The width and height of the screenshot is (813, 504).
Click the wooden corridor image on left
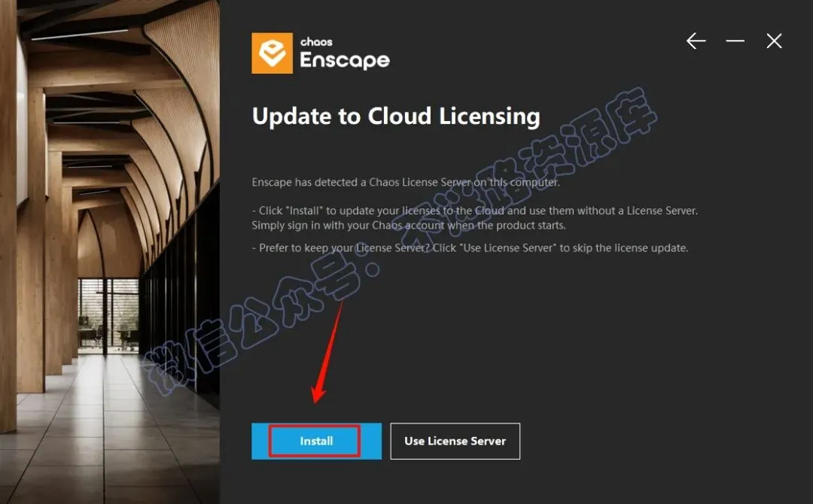pos(109,252)
